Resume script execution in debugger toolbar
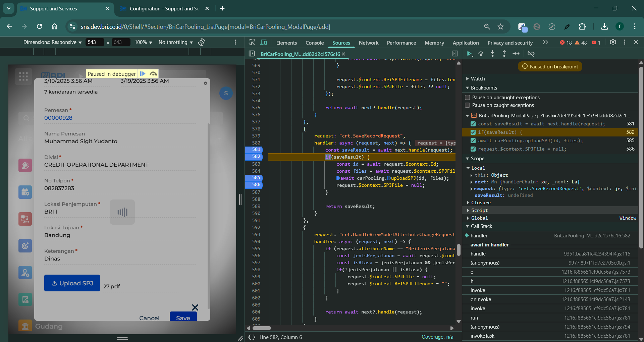The image size is (644, 342). pyautogui.click(x=469, y=54)
